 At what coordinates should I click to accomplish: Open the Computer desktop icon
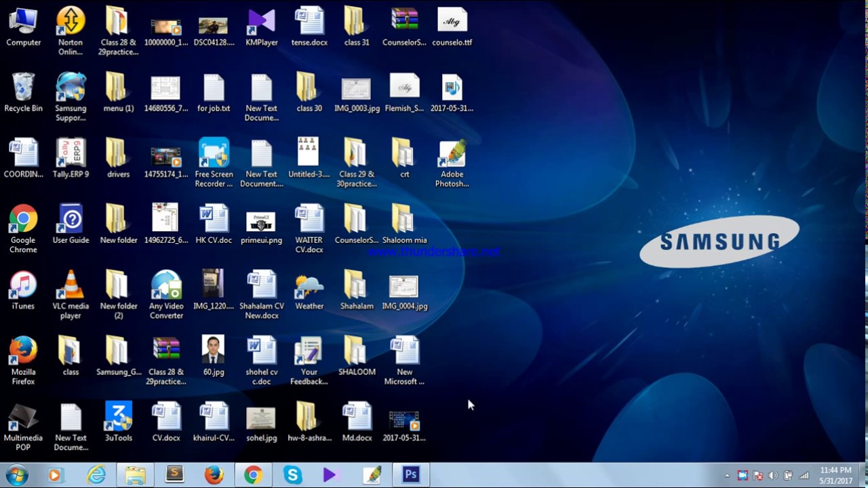coord(23,27)
